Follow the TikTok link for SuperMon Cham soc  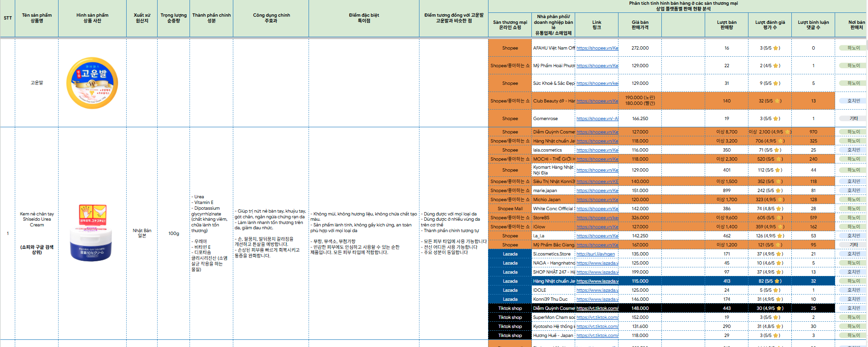597,317
